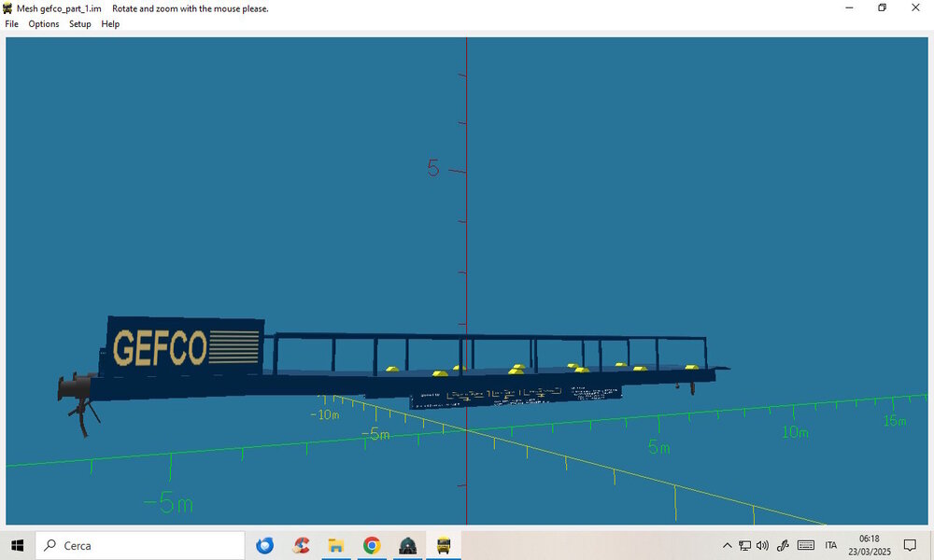Open the Setup menu
The width and height of the screenshot is (934, 560).
(79, 24)
